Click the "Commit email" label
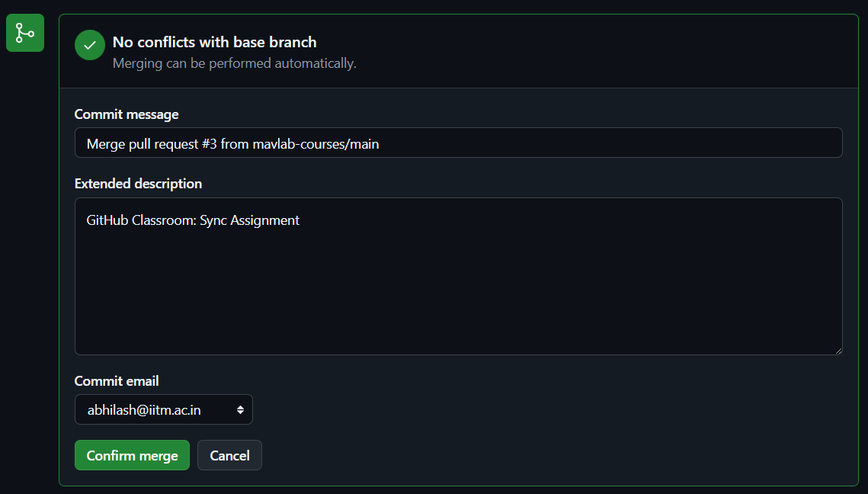 [117, 381]
